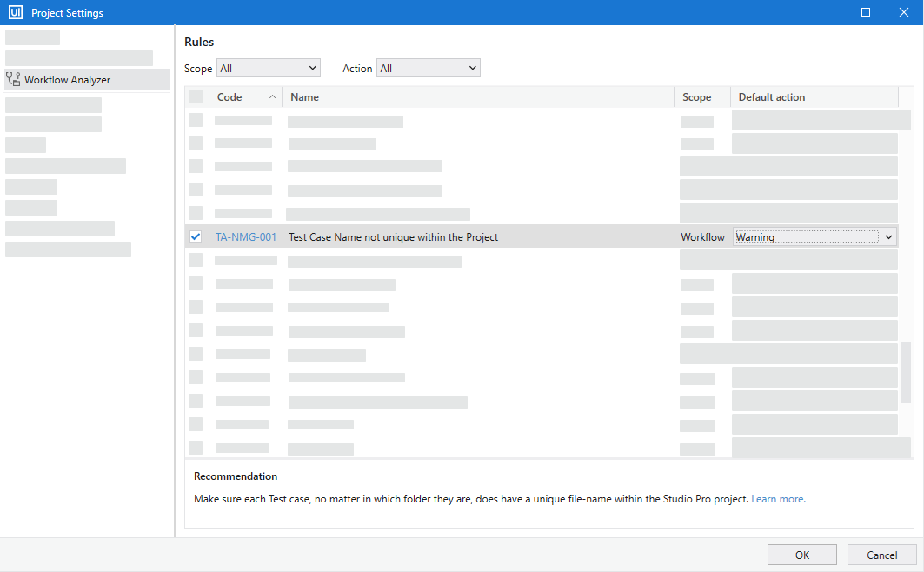Viewport: 924px width, 572px height.
Task: Click the Name column header
Action: [478, 97]
